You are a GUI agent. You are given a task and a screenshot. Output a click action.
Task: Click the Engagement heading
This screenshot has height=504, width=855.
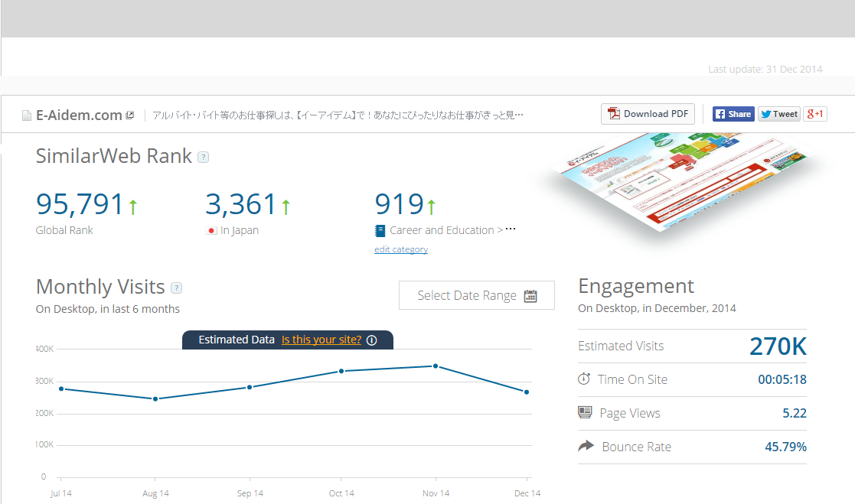point(636,287)
